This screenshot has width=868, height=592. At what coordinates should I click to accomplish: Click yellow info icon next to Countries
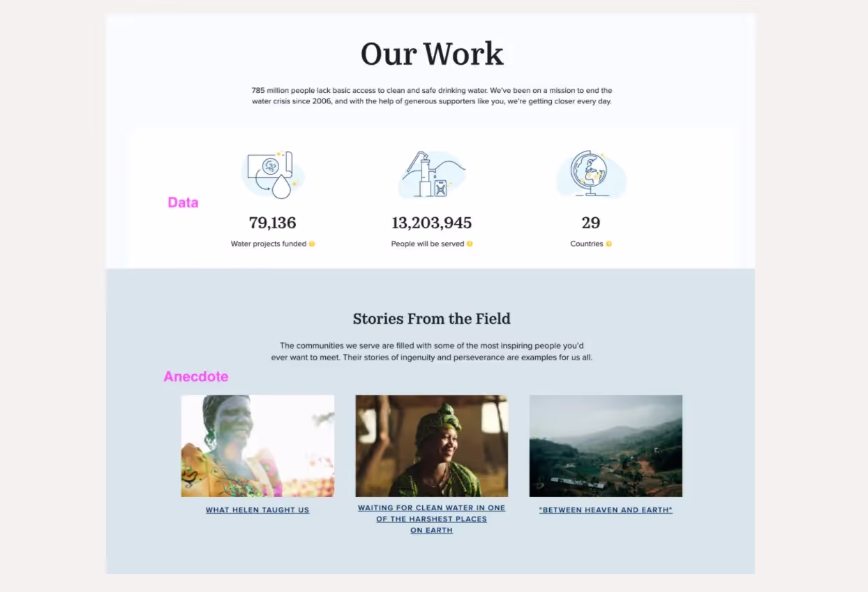(x=608, y=244)
